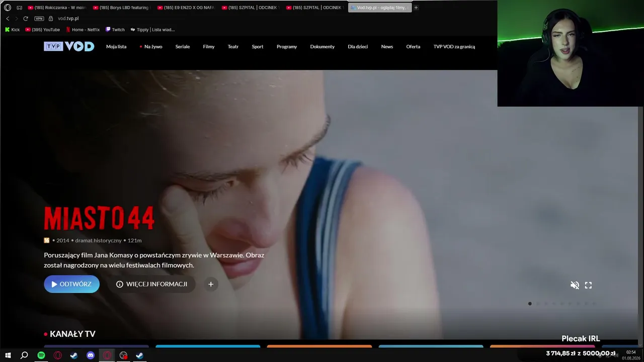Open Discord from the taskbar
Viewport: 644px width, 362px height.
point(91,355)
